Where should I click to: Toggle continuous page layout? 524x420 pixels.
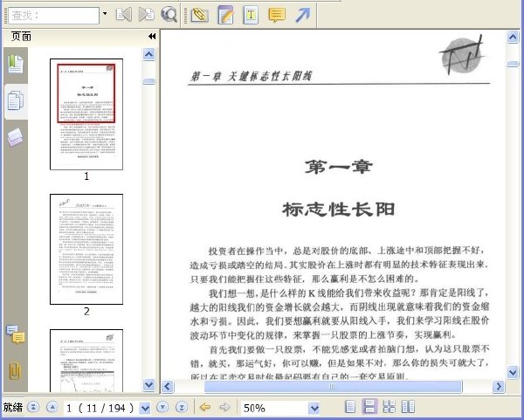pyautogui.click(x=369, y=407)
